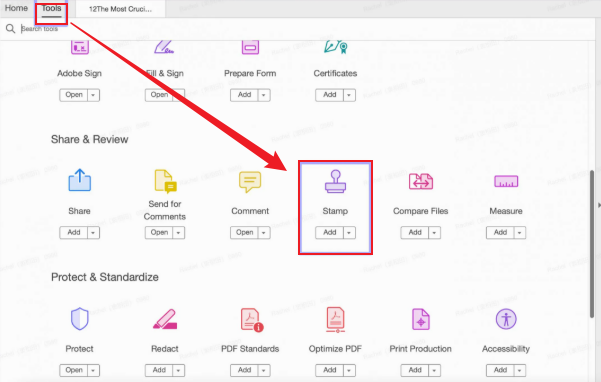Expand the Adobe Sign dropdown arrow
Screen dimensions: 601x382
[x=94, y=95]
